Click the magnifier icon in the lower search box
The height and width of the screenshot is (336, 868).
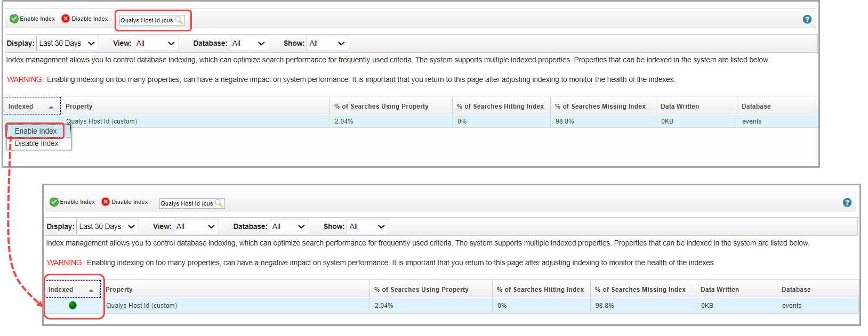pyautogui.click(x=219, y=203)
